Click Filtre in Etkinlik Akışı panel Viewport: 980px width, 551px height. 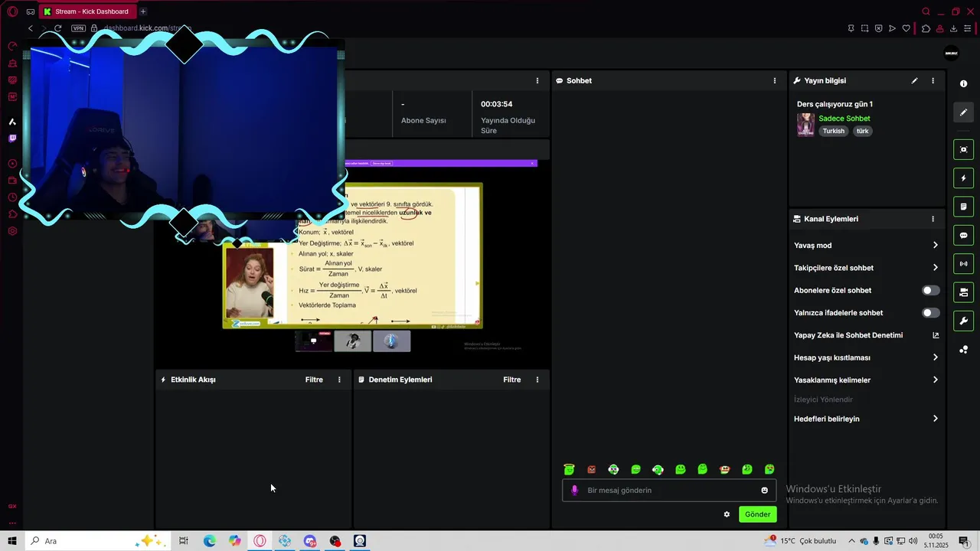[314, 380]
